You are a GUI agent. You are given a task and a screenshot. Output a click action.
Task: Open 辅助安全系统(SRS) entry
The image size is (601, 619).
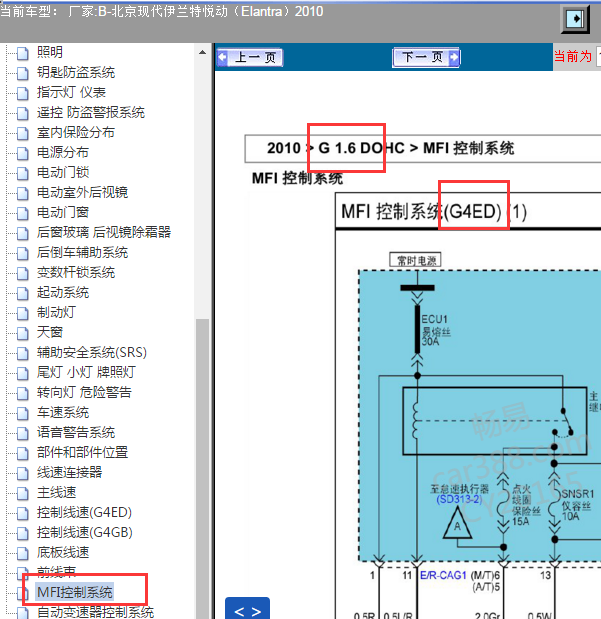(92, 353)
